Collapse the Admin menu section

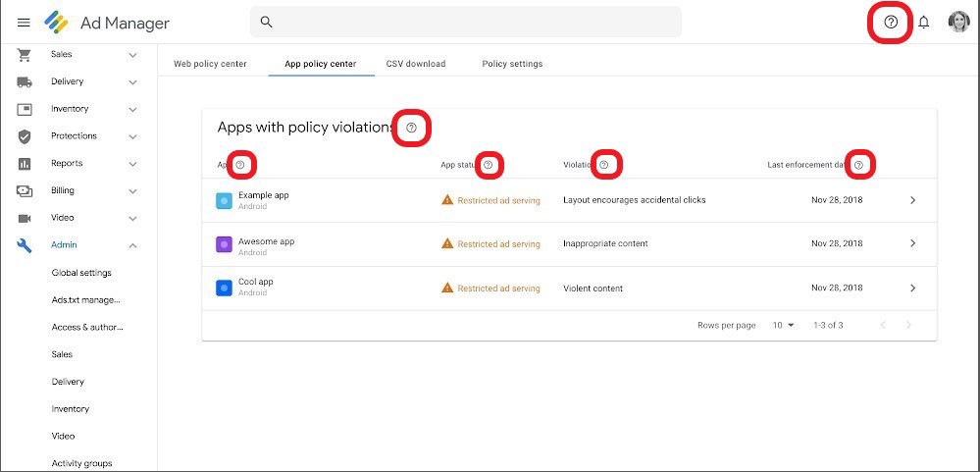[132, 245]
